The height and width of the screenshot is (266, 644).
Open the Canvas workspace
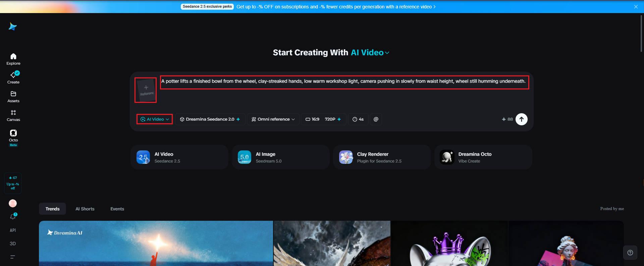(13, 115)
